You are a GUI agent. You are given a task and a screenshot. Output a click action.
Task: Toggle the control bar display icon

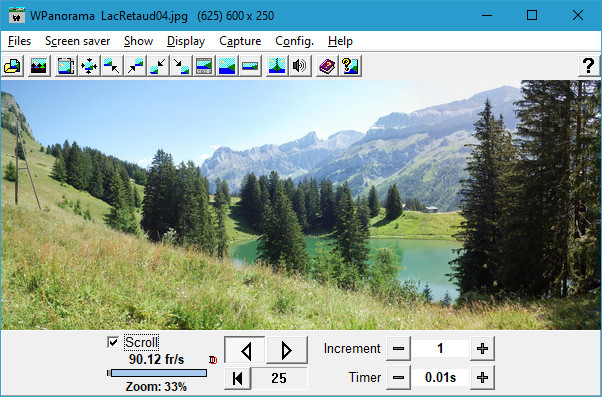tap(204, 66)
